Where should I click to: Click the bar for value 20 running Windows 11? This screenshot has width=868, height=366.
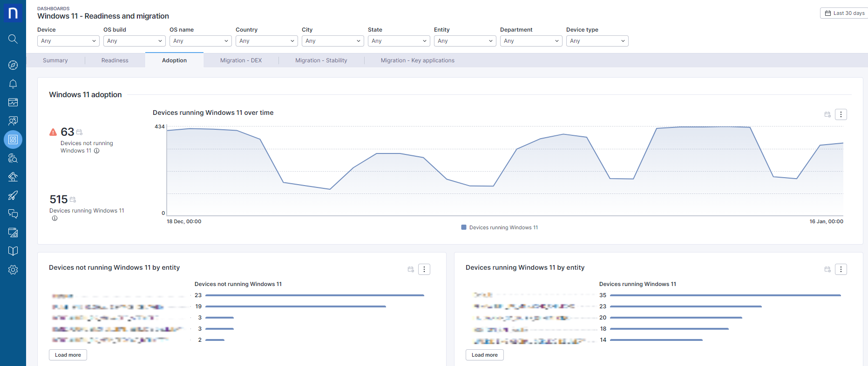pyautogui.click(x=676, y=318)
